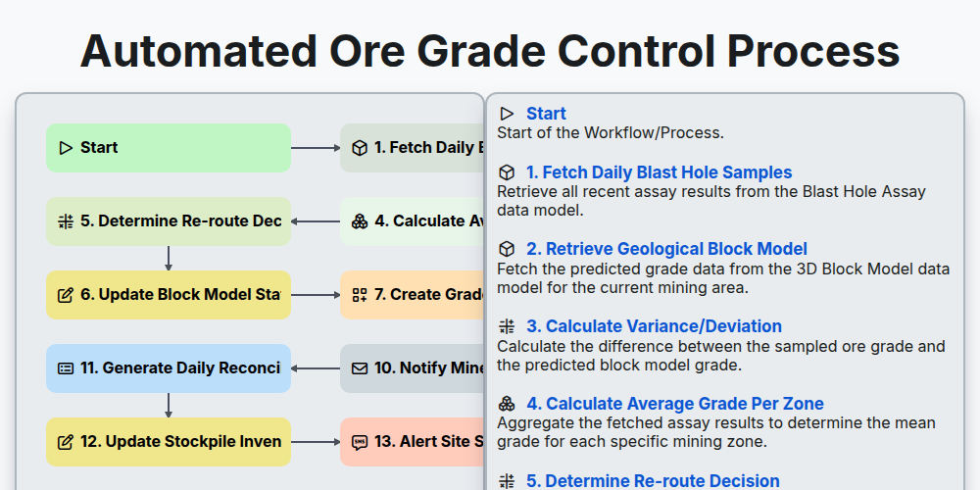Click the list icon on node 11 Generate Daily
The image size is (980, 490).
click(66, 368)
